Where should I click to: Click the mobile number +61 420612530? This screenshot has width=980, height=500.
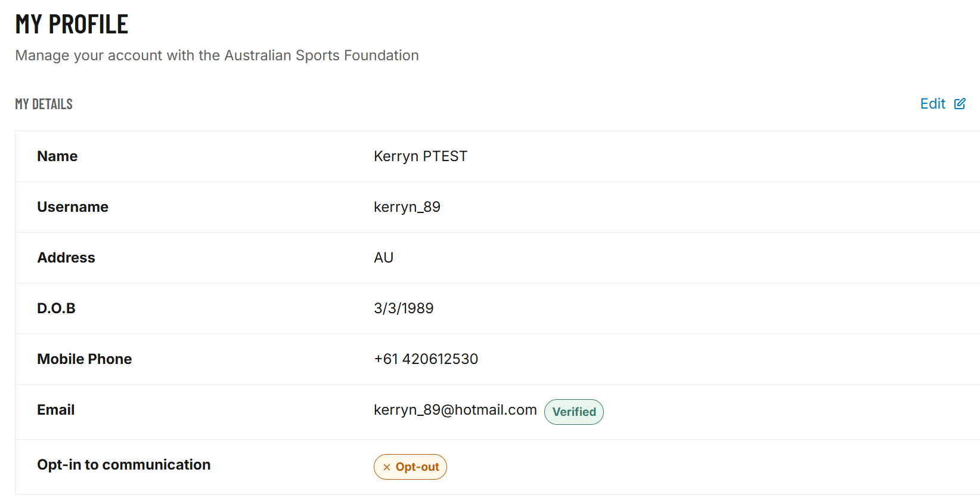426,359
